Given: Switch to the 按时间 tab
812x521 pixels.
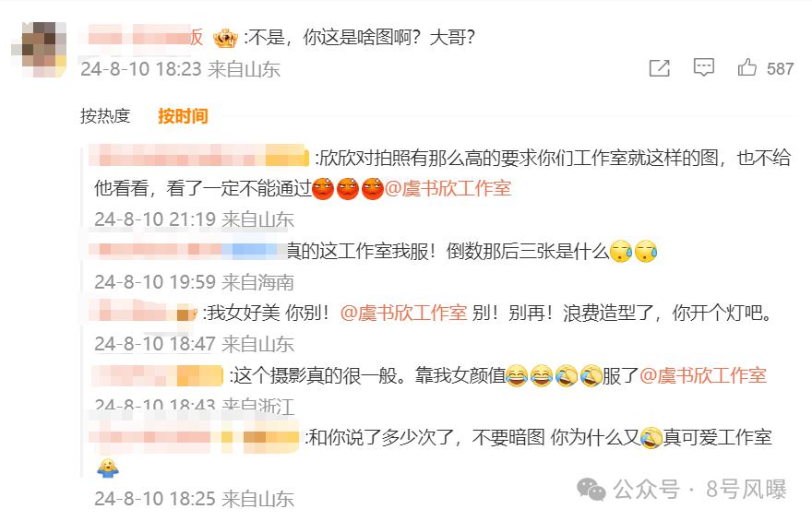Looking at the screenshot, I should click(x=183, y=116).
